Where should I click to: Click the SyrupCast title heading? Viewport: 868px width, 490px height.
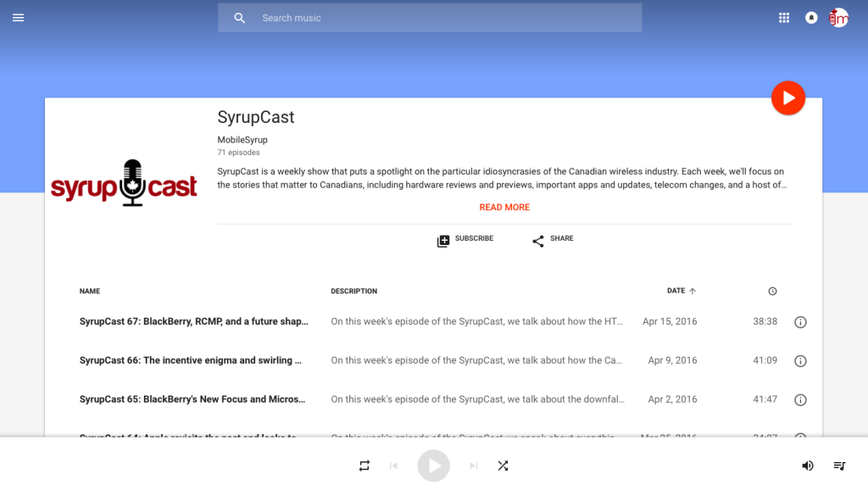(x=256, y=117)
